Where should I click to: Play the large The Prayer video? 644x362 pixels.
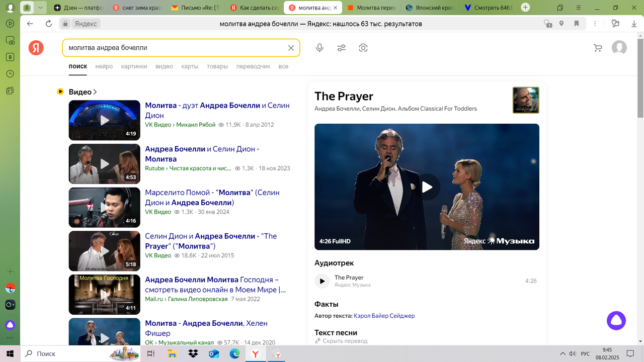[x=427, y=187]
